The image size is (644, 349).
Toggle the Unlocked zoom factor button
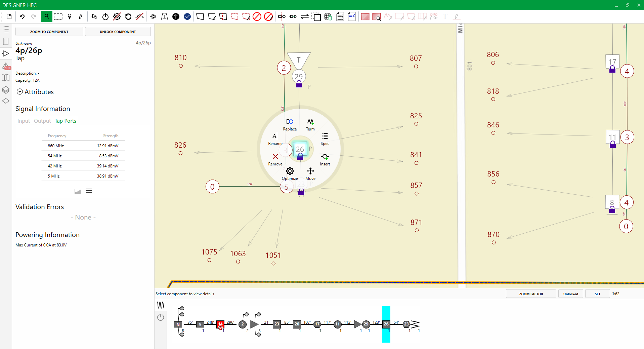570,294
